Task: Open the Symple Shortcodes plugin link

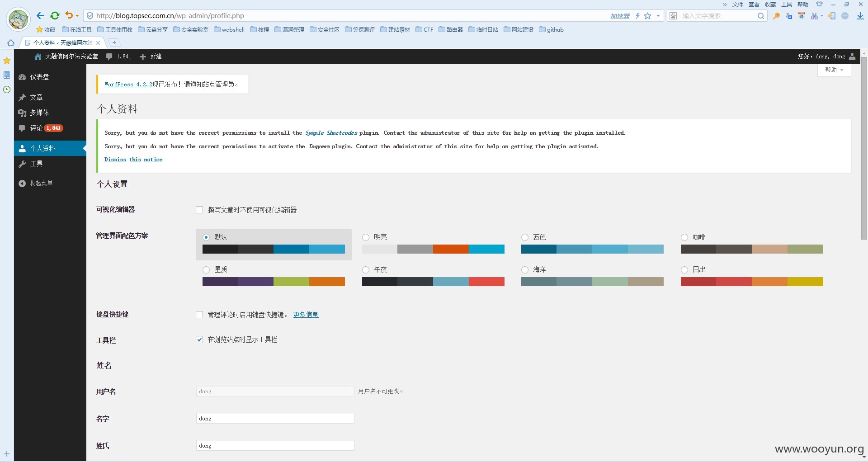Action: tap(331, 133)
